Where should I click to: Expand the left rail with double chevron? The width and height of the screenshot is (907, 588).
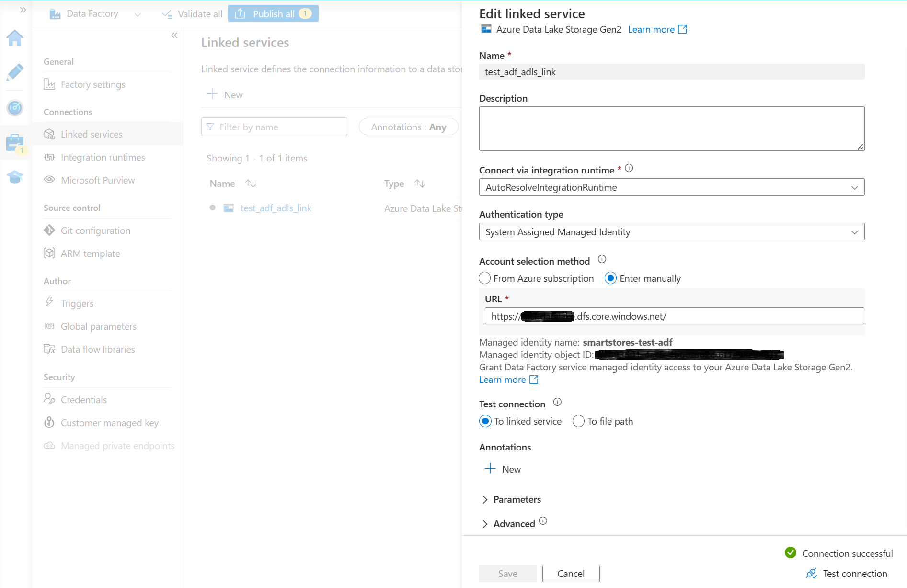click(x=23, y=10)
